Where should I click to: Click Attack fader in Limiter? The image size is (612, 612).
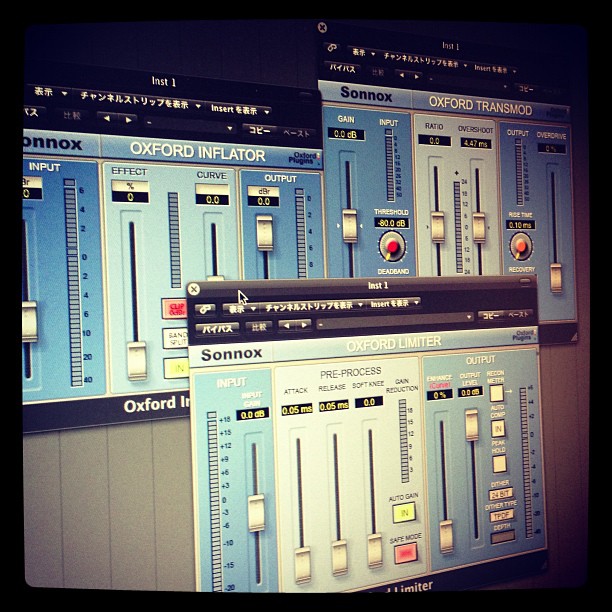click(302, 565)
